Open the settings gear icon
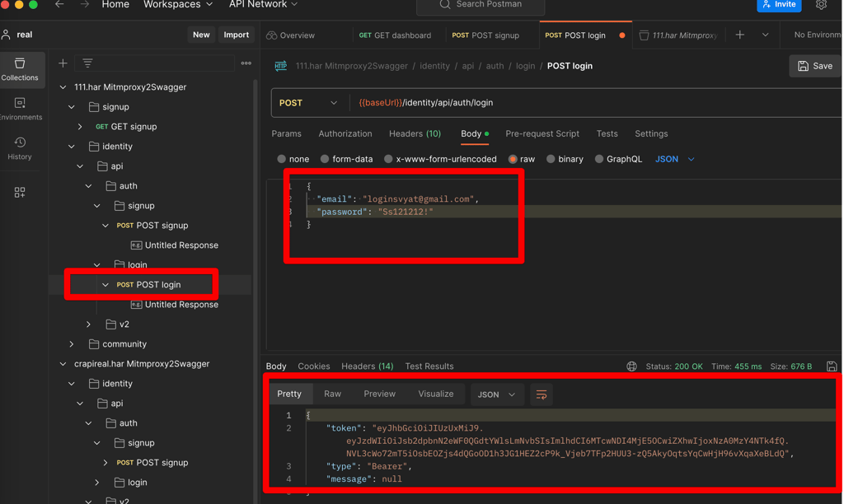 (821, 5)
